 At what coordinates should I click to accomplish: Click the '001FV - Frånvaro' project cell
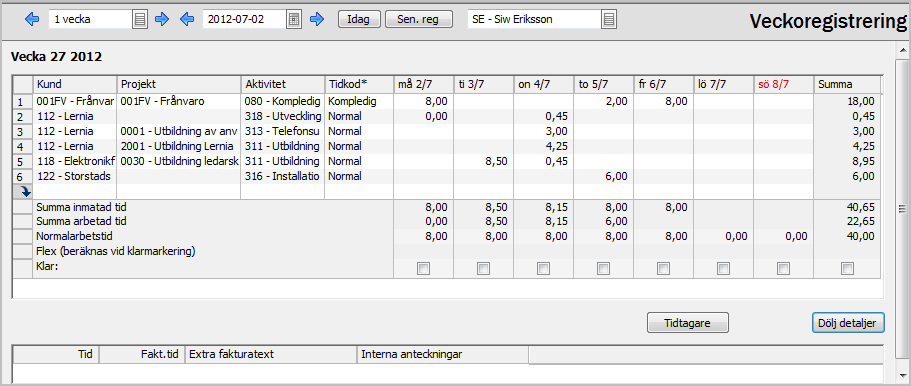tap(179, 101)
